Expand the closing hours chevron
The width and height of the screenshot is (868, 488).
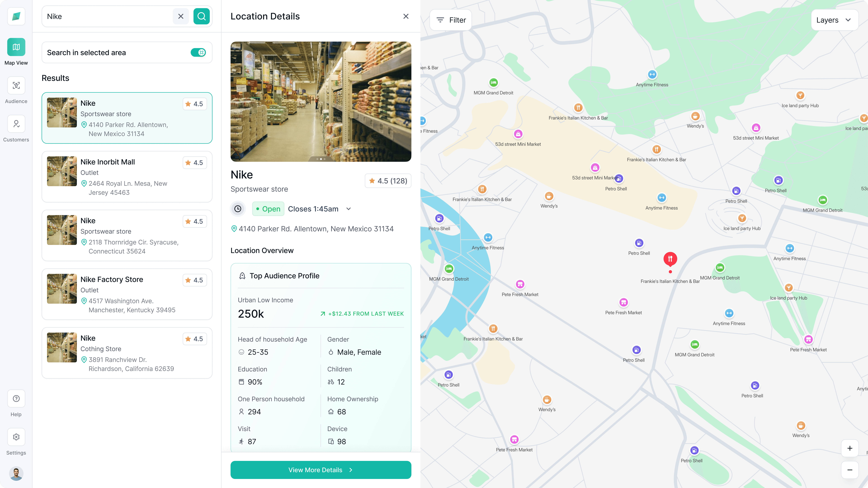click(348, 209)
